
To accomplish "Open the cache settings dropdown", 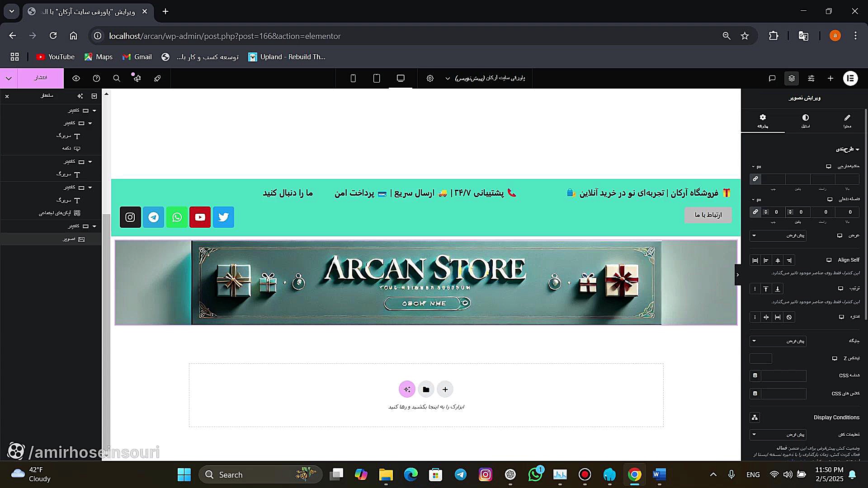I will [778, 434].
